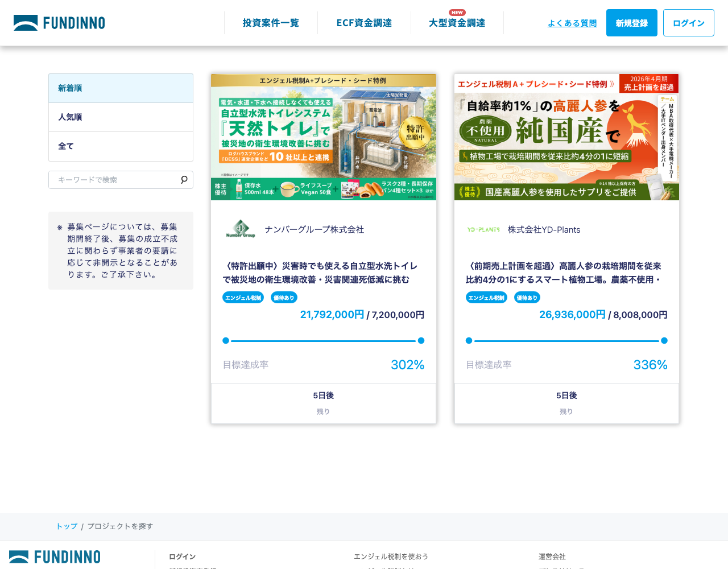Click 5日後 remaining on YD-Plants card
Image resolution: width=728 pixels, height=569 pixels.
coord(566,395)
